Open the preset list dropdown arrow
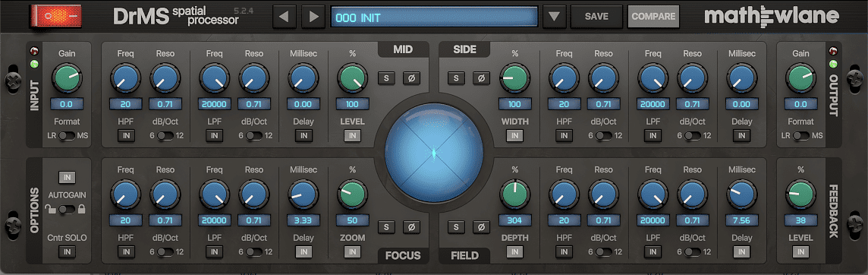This screenshot has height=275, width=868. click(554, 17)
